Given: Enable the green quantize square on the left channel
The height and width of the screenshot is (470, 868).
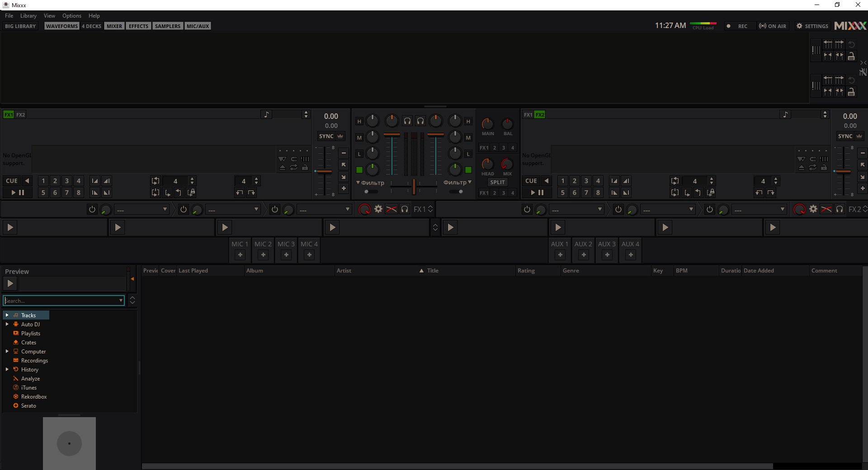Looking at the screenshot, I should coord(359,170).
